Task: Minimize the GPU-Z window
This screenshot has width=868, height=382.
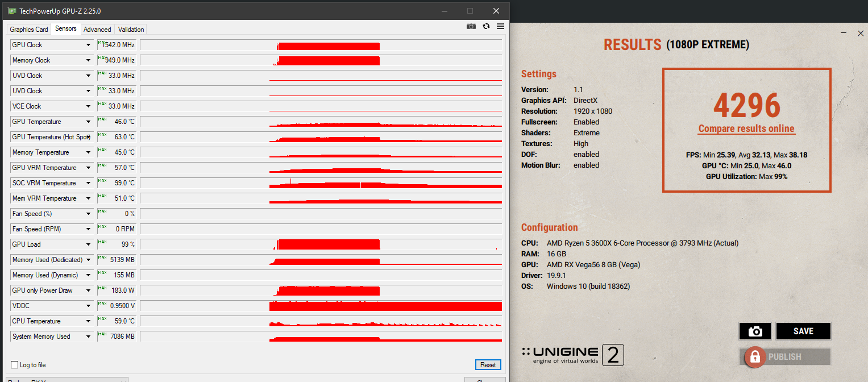Action: (444, 11)
